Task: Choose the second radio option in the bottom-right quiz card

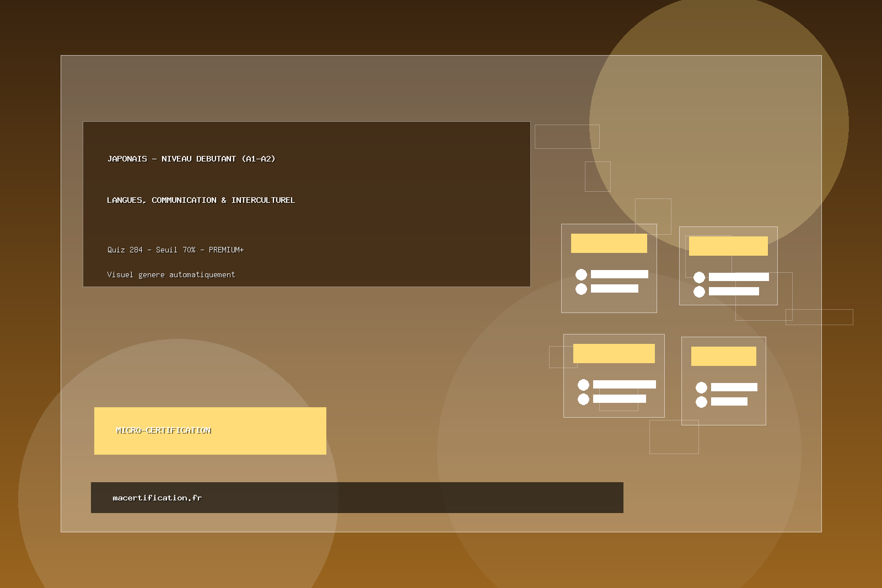Action: coord(701,402)
